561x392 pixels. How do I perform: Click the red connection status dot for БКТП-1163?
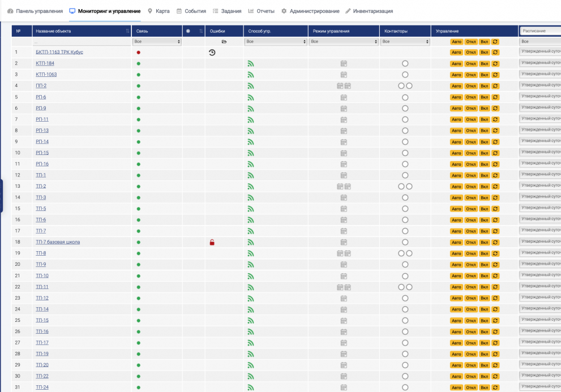click(138, 53)
